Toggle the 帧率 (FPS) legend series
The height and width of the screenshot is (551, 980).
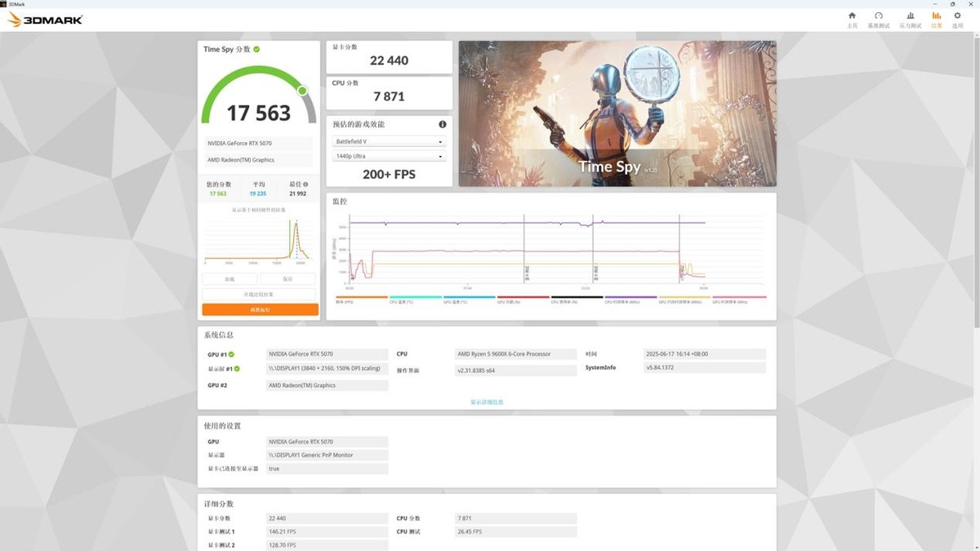click(x=361, y=300)
